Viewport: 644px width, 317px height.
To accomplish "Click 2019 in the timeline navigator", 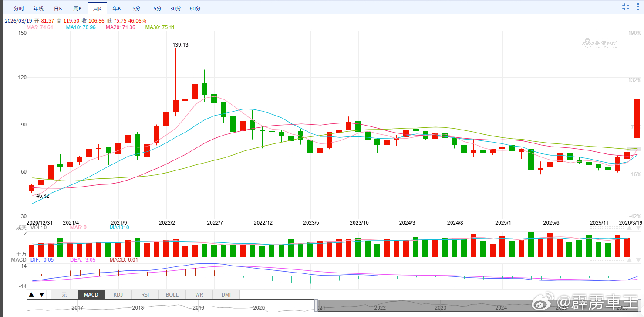I will 198,307.
